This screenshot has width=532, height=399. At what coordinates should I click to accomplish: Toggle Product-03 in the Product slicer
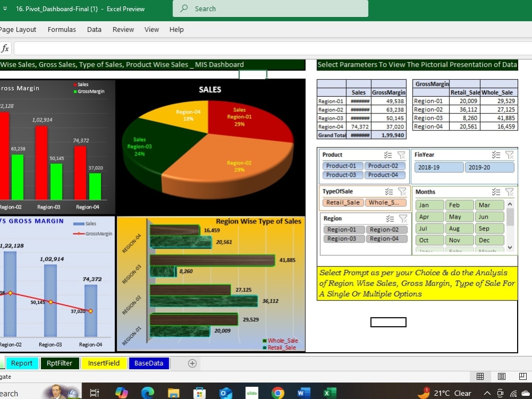click(x=342, y=174)
